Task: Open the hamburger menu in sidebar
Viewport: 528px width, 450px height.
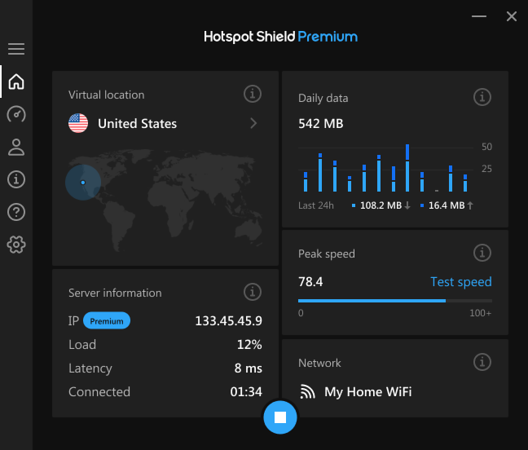Action: pyautogui.click(x=16, y=49)
